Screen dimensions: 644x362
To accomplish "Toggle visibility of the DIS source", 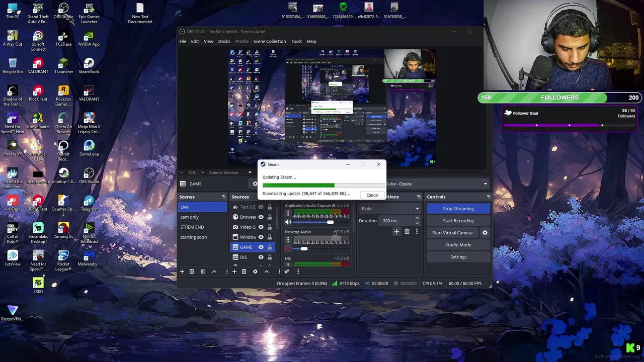I will pyautogui.click(x=261, y=257).
